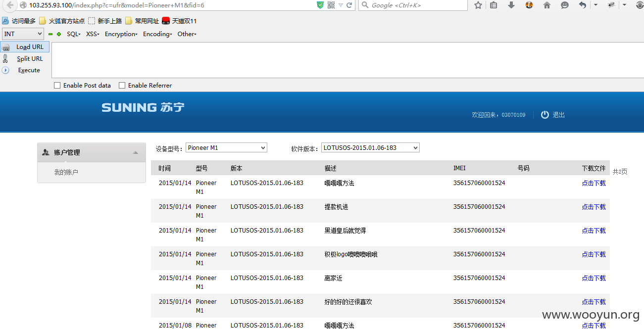The width and height of the screenshot is (644, 329).
Task: Click inside the HackBar URL text area
Action: coord(347,60)
